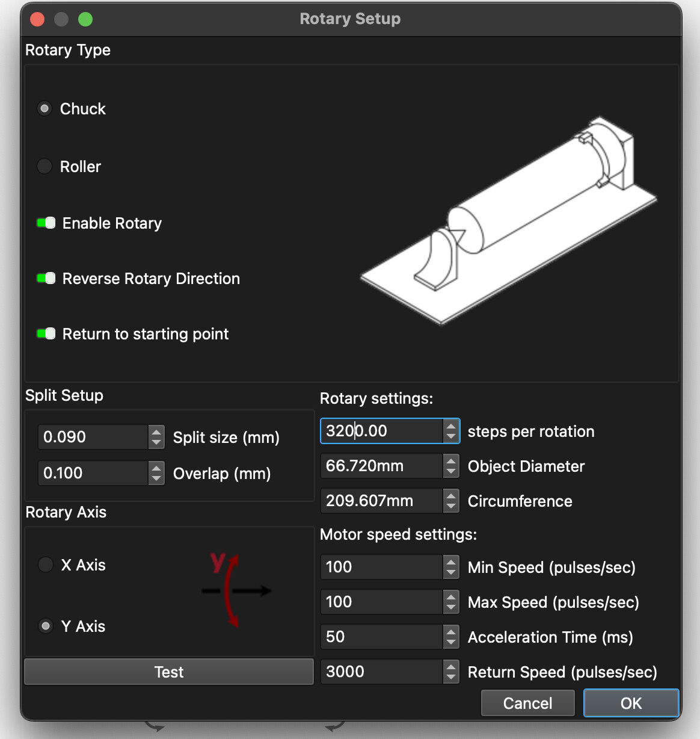Image resolution: width=700 pixels, height=739 pixels.
Task: Toggle the Enable Rotary switch
Action: pos(46,223)
